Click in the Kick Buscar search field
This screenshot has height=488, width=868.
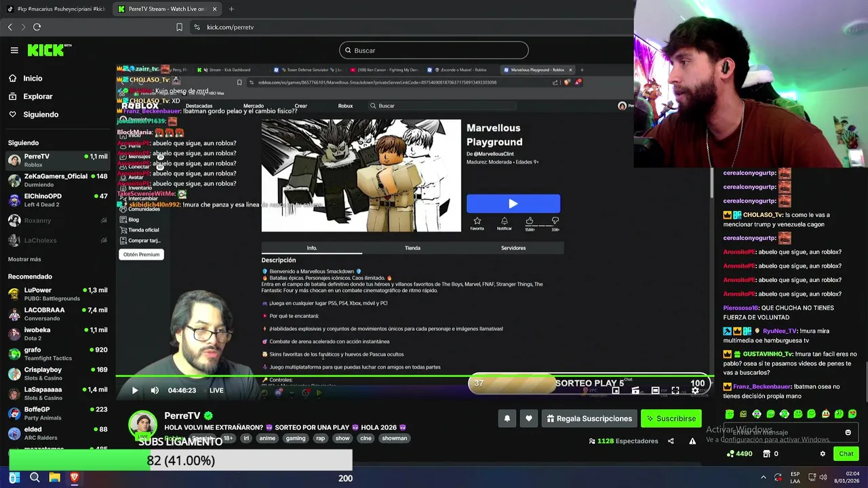tap(433, 50)
